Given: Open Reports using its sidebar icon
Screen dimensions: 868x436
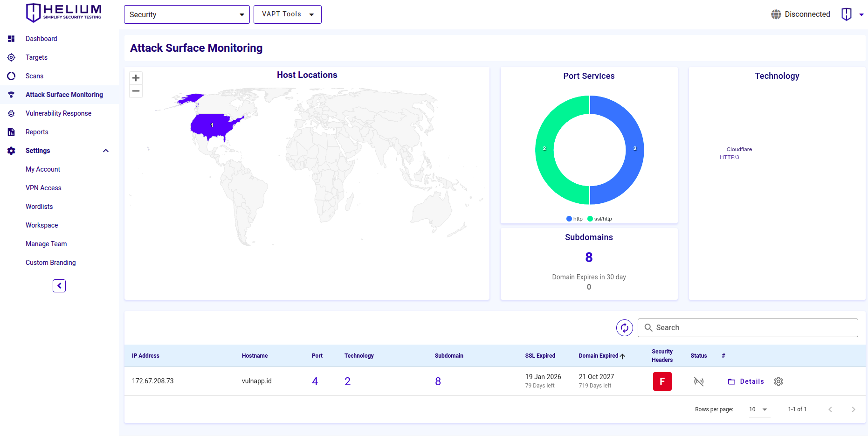Looking at the screenshot, I should pyautogui.click(x=11, y=132).
